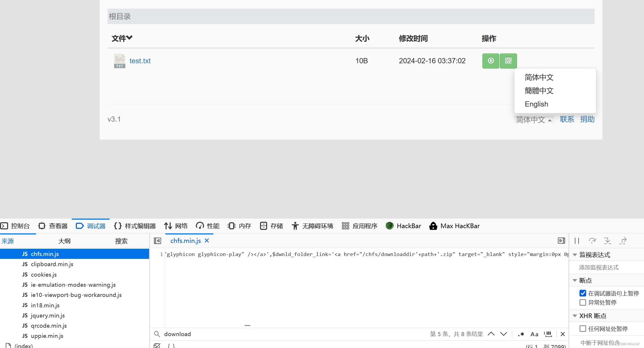Click the step out icon in debugger
Image resolution: width=644 pixels, height=348 pixels.
click(x=623, y=241)
